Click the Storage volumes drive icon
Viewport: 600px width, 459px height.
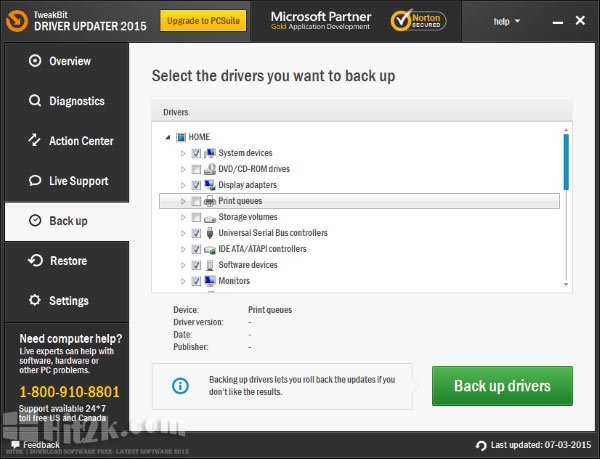210,218
